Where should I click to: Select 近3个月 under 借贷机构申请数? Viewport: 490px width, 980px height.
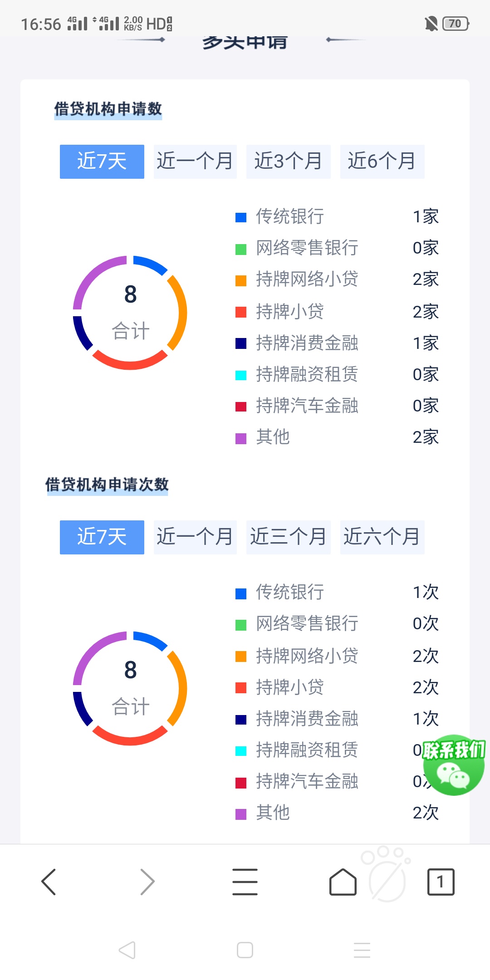288,162
